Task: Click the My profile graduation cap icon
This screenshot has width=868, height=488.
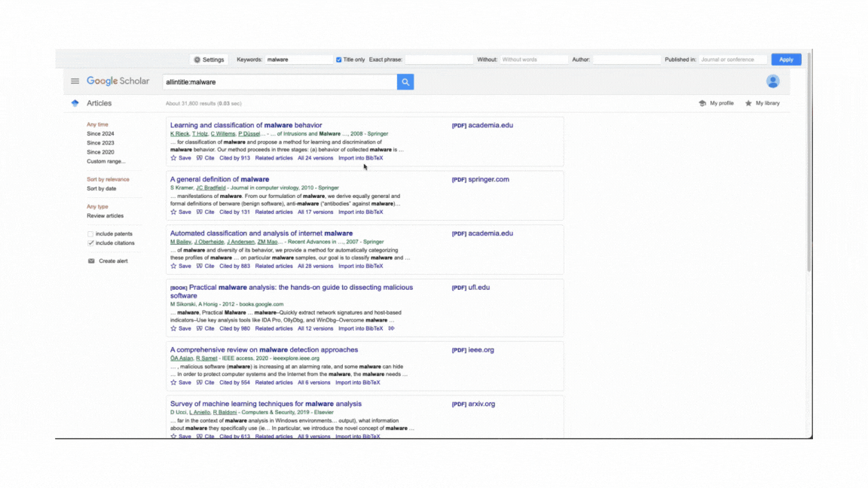Action: pos(702,103)
